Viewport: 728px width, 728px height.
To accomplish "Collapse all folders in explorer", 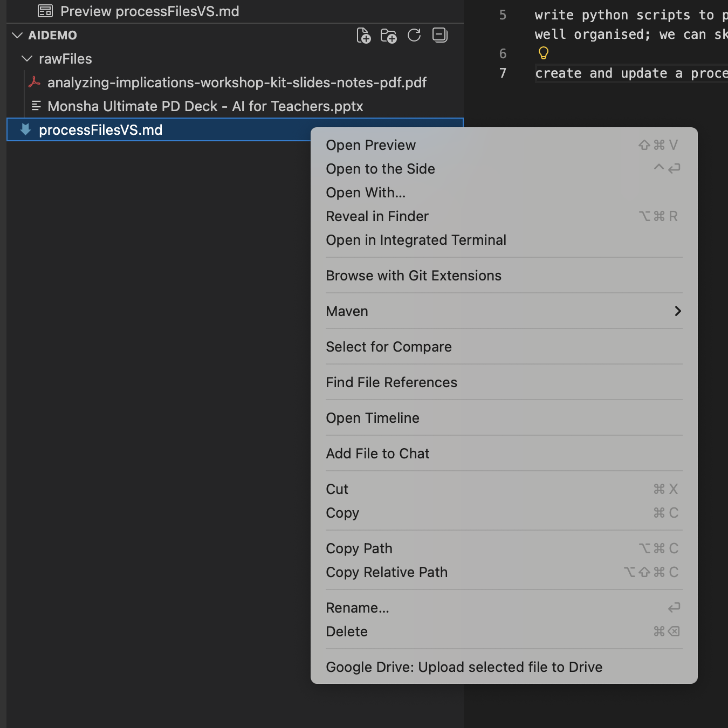I will click(440, 36).
